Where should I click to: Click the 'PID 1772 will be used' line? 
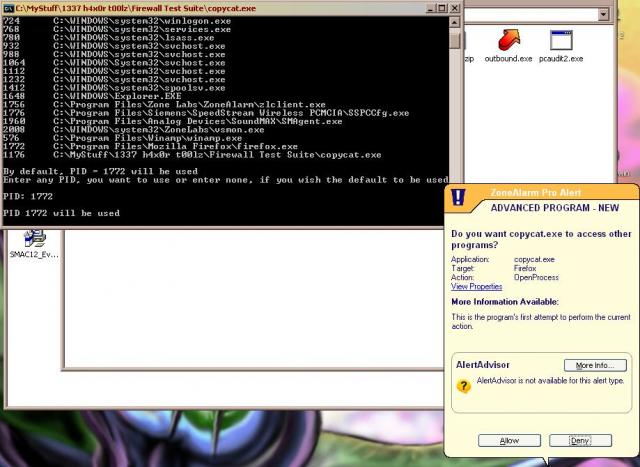point(61,213)
